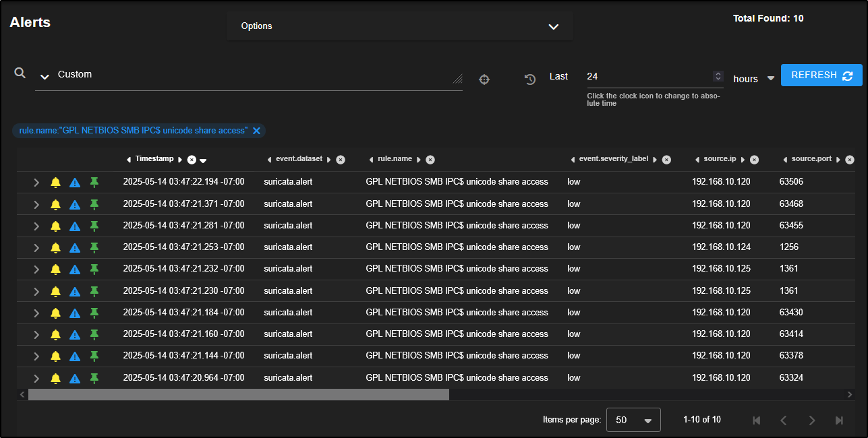This screenshot has height=438, width=868.
Task: Remove the event.dataset column using its X icon
Action: 341,160
